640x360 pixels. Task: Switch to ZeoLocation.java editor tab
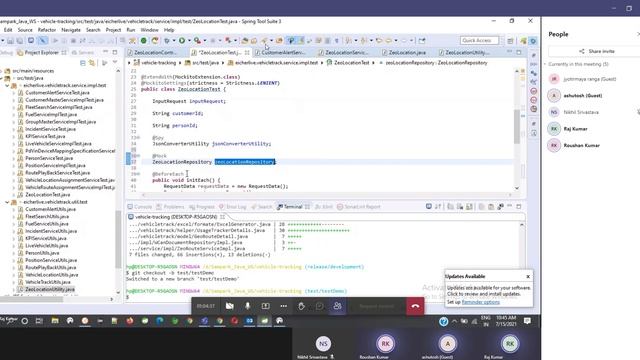point(404,52)
